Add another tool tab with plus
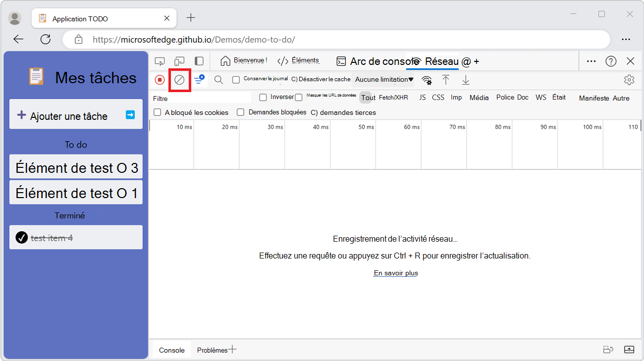The height and width of the screenshot is (361, 644). tap(477, 61)
